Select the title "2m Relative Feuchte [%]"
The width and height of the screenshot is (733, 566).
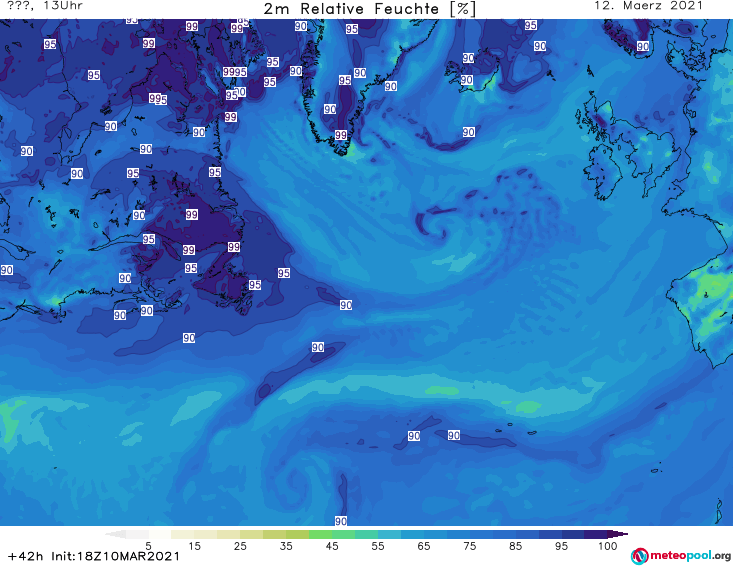pyautogui.click(x=369, y=9)
